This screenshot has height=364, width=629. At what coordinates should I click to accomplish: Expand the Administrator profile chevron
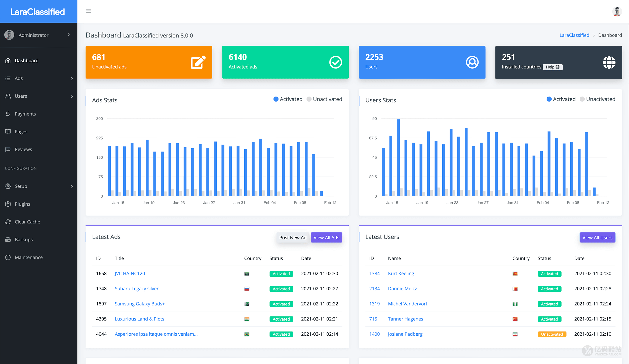pyautogui.click(x=69, y=35)
